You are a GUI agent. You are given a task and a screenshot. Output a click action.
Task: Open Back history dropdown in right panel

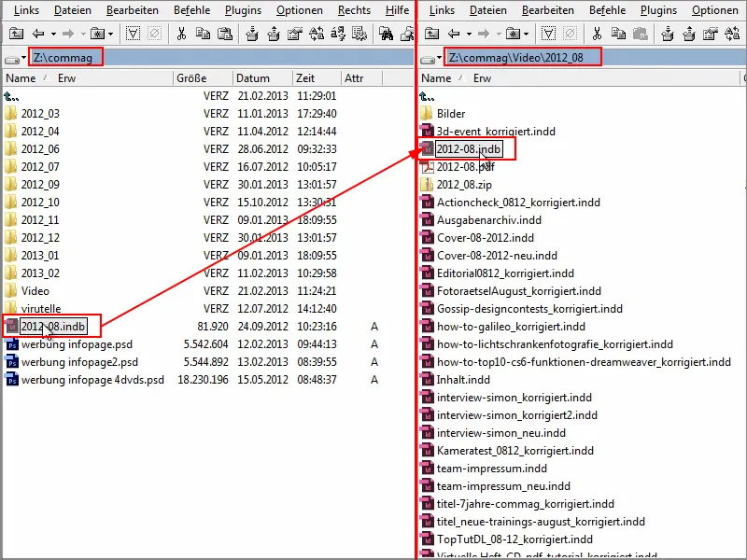tap(469, 34)
